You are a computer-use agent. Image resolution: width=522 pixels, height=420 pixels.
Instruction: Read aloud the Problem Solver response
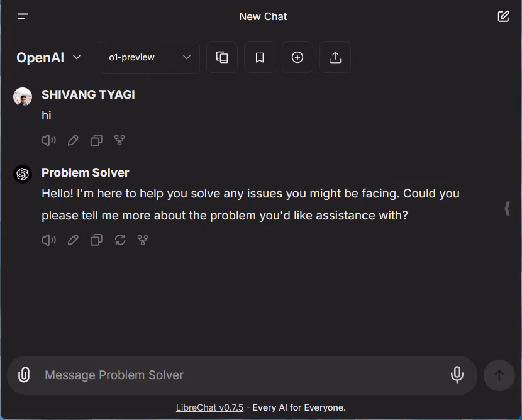(x=49, y=240)
